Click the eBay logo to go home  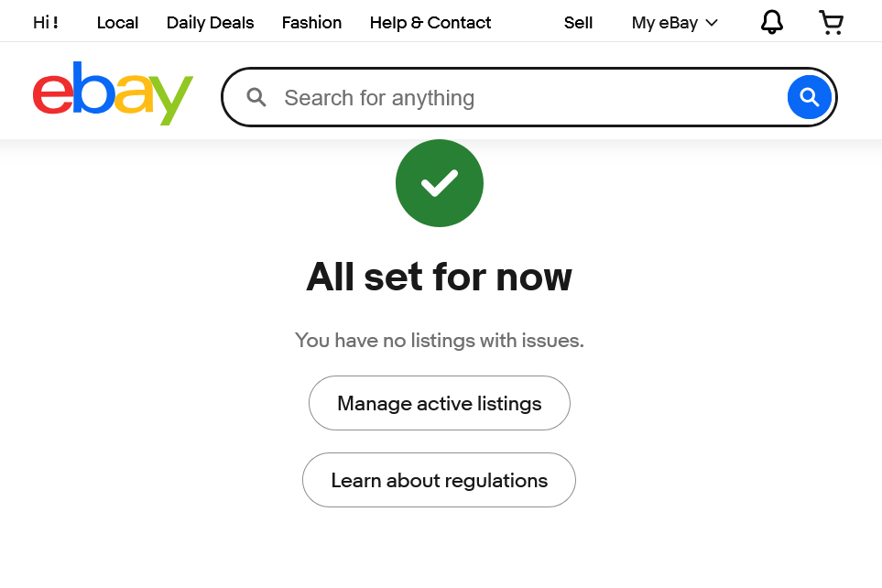tap(112, 93)
